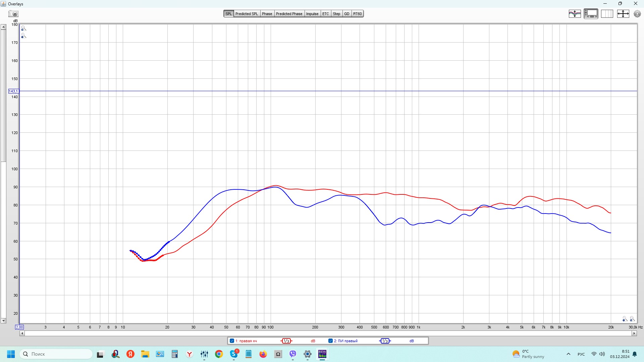This screenshot has width=644, height=362.
Task: Zoom out the horizontal frequency axis
Action: (x=625, y=319)
